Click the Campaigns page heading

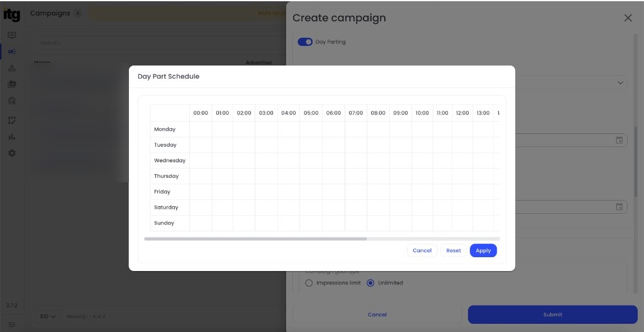pyautogui.click(x=50, y=13)
